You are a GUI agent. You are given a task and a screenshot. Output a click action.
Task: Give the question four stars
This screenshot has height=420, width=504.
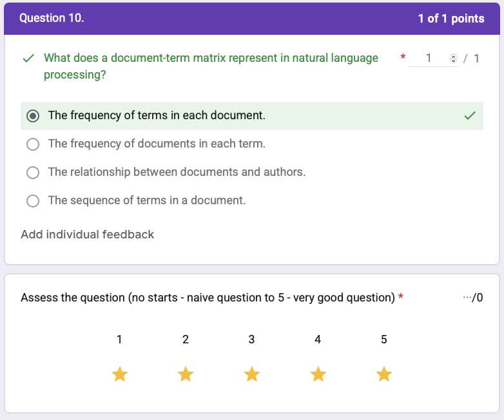[318, 374]
